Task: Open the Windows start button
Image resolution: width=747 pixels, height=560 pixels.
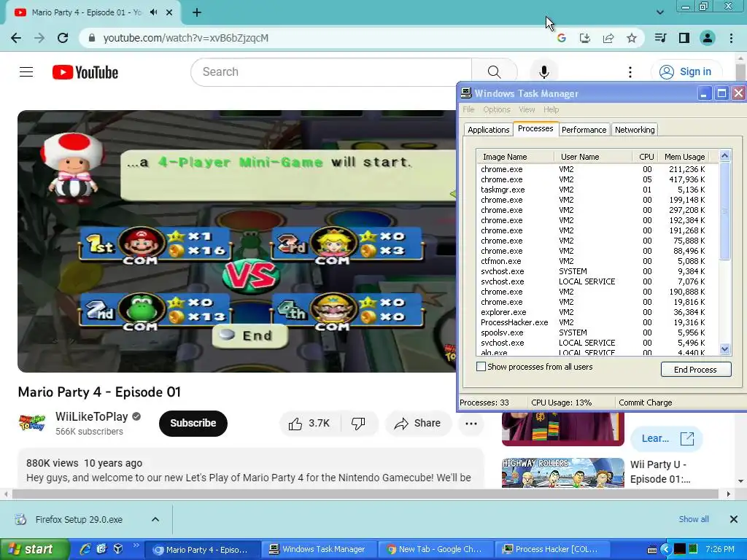Action: 34,550
